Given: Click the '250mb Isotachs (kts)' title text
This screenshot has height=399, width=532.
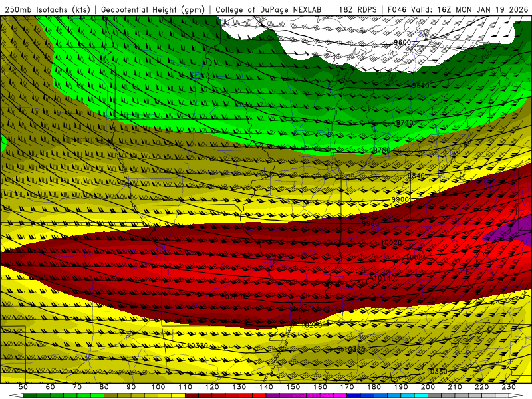Looking at the screenshot, I should (x=47, y=10).
